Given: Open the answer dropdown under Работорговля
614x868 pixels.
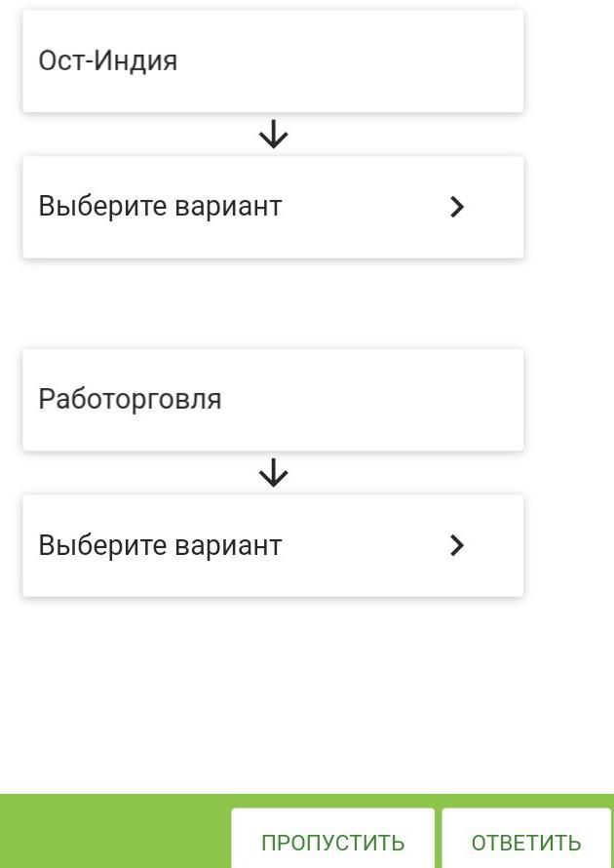Looking at the screenshot, I should click(x=273, y=545).
